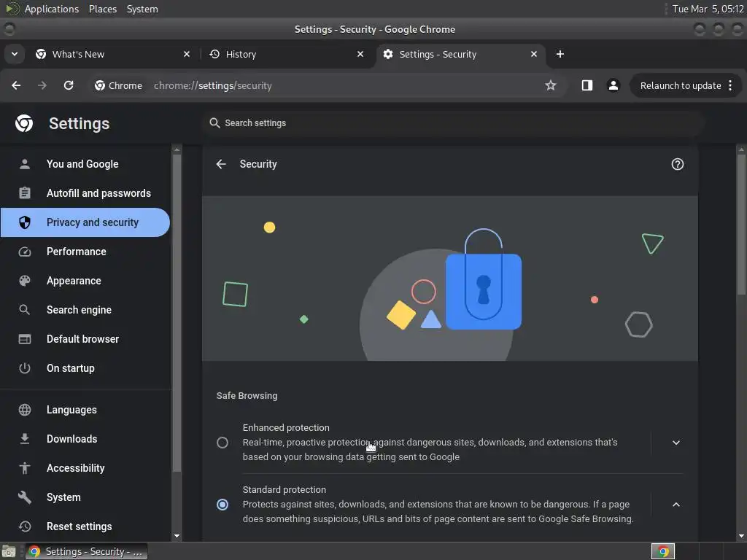
Task: Open the tab search chevron
Action: [x=15, y=54]
